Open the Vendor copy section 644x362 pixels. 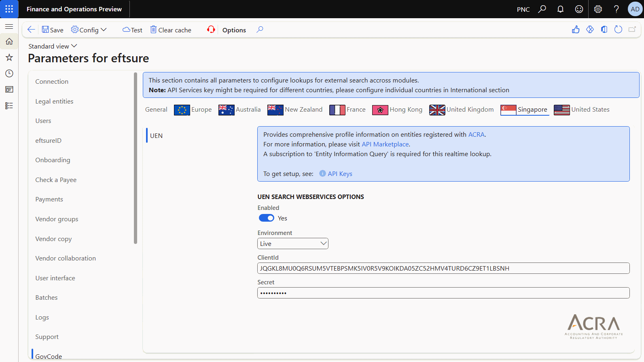53,239
